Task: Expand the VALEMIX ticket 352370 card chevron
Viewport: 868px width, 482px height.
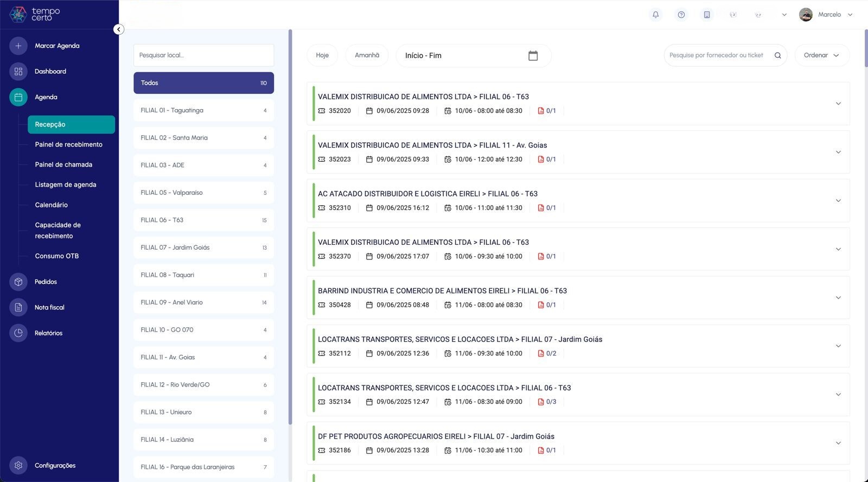Action: (x=838, y=249)
